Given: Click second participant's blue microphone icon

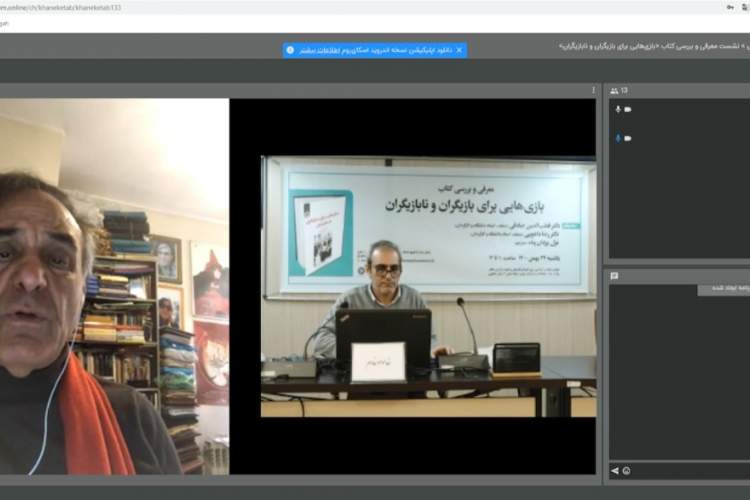Looking at the screenshot, I should pos(618,138).
